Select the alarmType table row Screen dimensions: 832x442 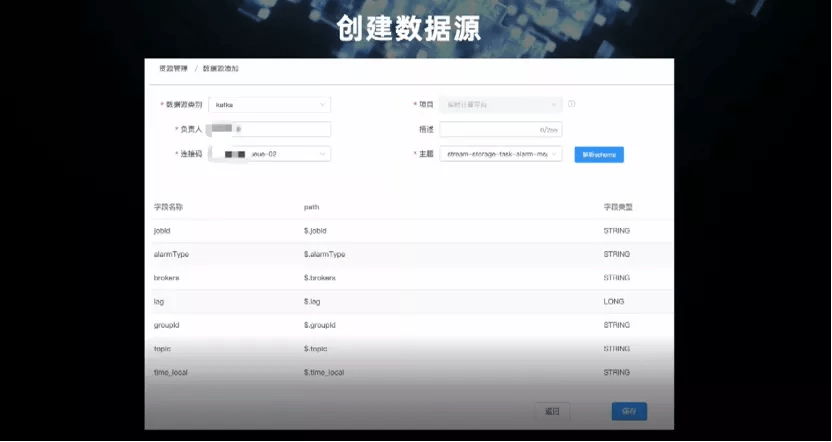412,254
